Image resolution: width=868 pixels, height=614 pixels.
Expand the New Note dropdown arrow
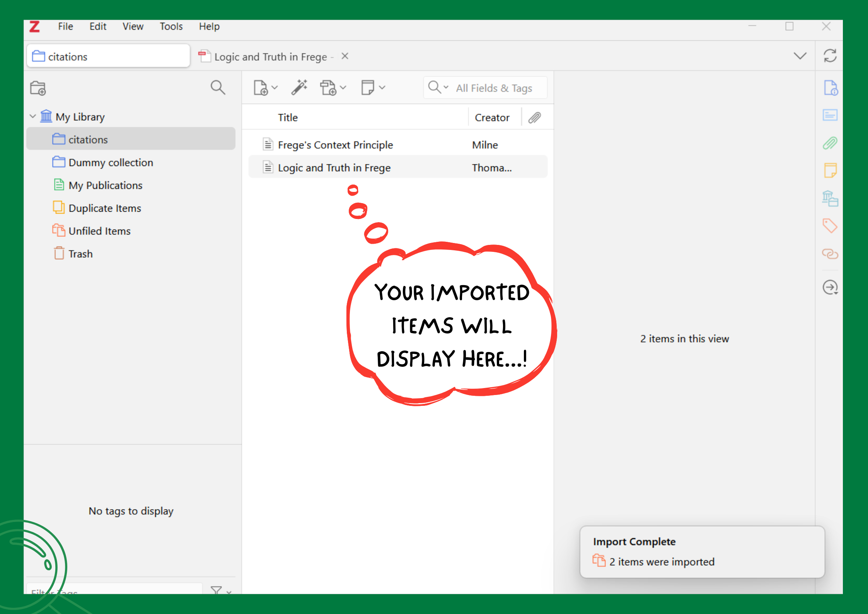coord(382,87)
